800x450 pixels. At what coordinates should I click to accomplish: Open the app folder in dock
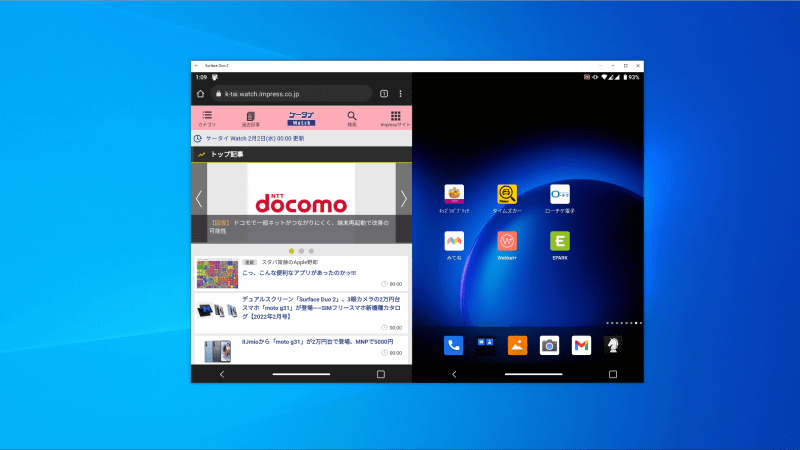pyautogui.click(x=485, y=345)
